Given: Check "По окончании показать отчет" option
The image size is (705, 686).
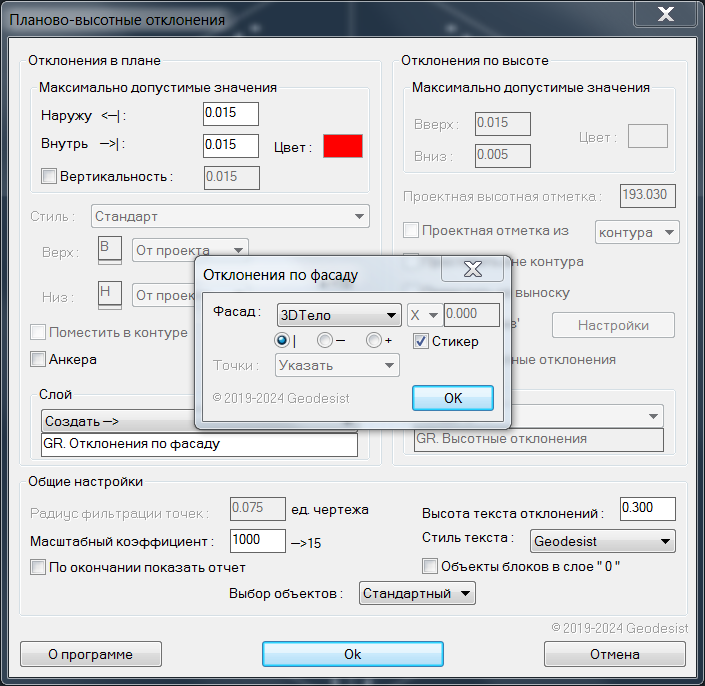Looking at the screenshot, I should [39, 567].
